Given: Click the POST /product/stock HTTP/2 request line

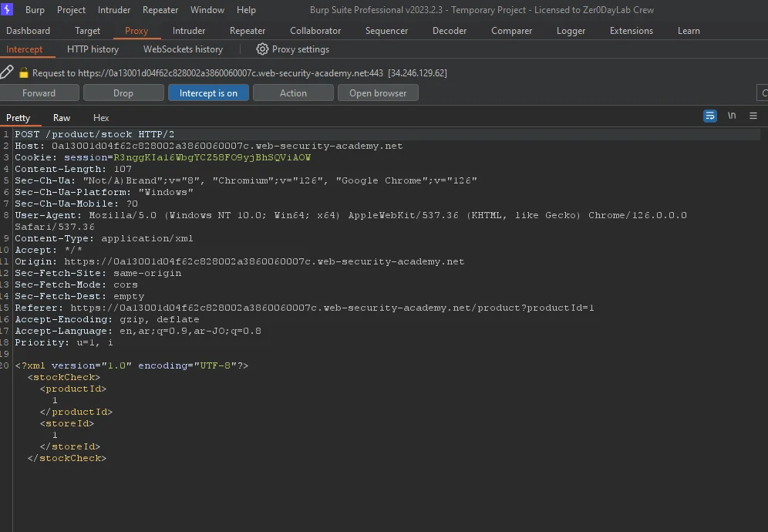Looking at the screenshot, I should click(95, 134).
